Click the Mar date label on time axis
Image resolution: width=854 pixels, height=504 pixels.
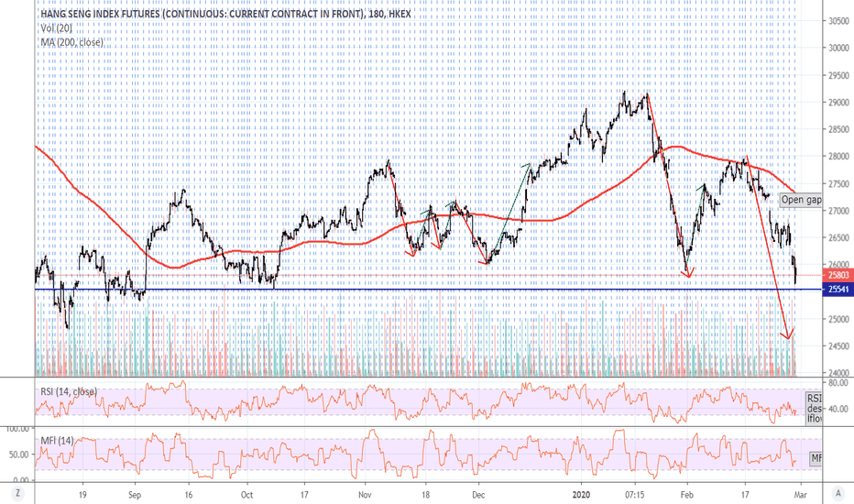click(800, 495)
